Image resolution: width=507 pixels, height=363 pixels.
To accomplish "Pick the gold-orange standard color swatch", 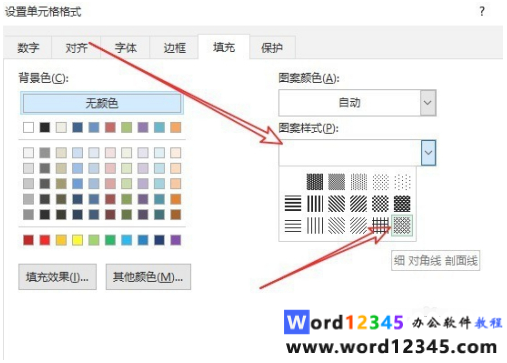I will pos(61,240).
